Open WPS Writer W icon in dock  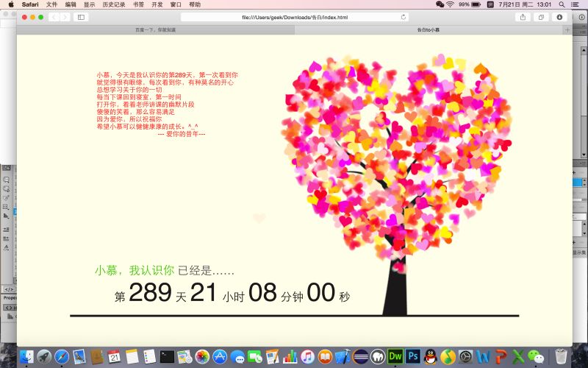[484, 356]
